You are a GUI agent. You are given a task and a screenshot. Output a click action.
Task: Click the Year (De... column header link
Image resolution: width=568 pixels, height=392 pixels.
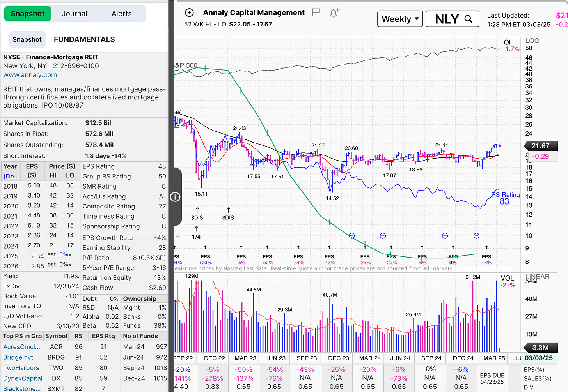(x=11, y=171)
